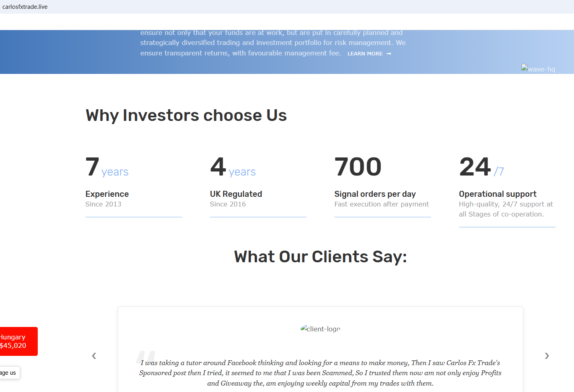Click the arrow icon beside LEARN MORE
The height and width of the screenshot is (392, 574).
tap(389, 54)
